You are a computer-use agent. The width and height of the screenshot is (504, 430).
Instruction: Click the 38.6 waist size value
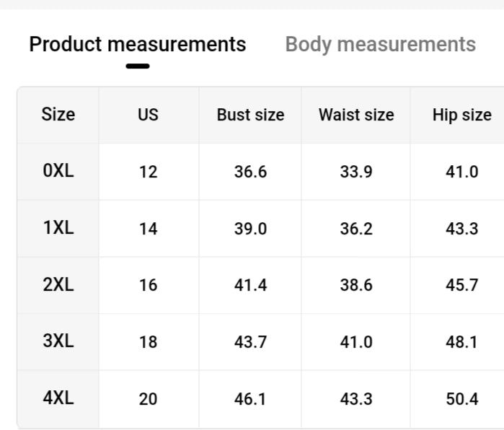356,286
